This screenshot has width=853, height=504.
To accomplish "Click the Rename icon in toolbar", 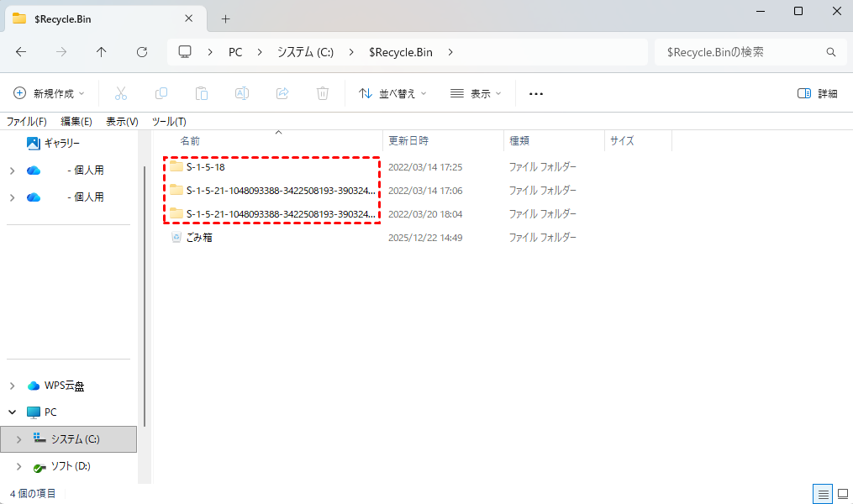I will tap(242, 93).
